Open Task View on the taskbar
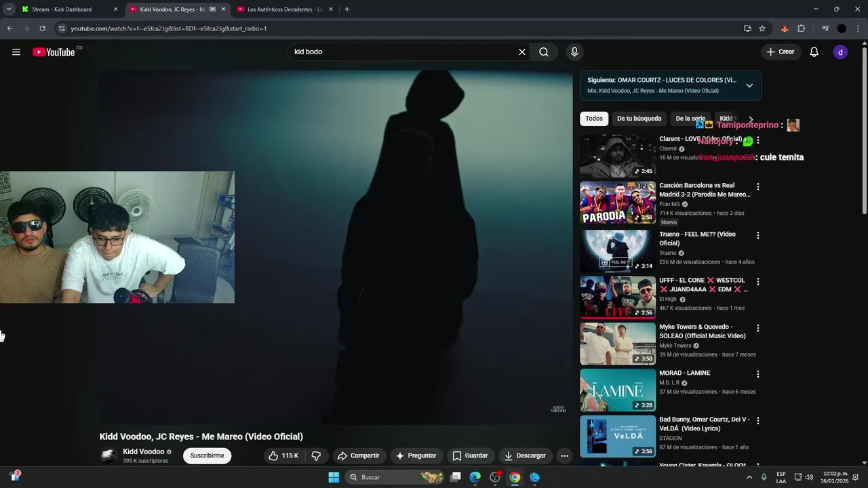 [456, 477]
